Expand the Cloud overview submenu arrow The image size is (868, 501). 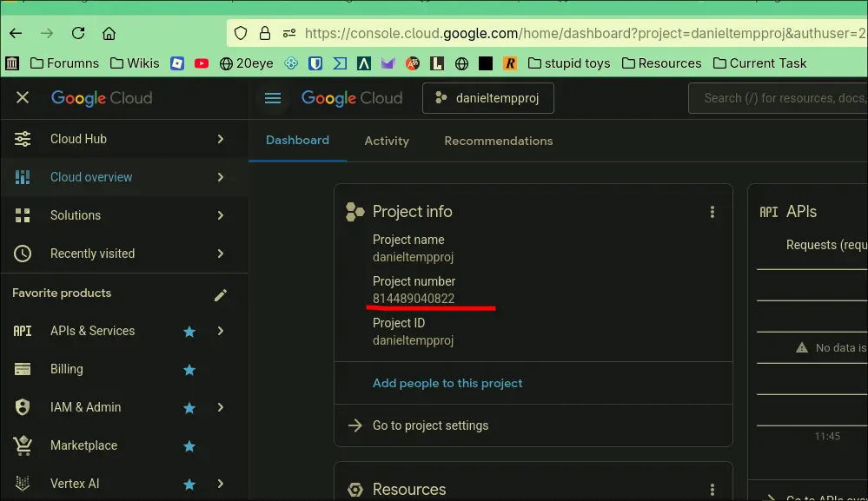coord(221,177)
